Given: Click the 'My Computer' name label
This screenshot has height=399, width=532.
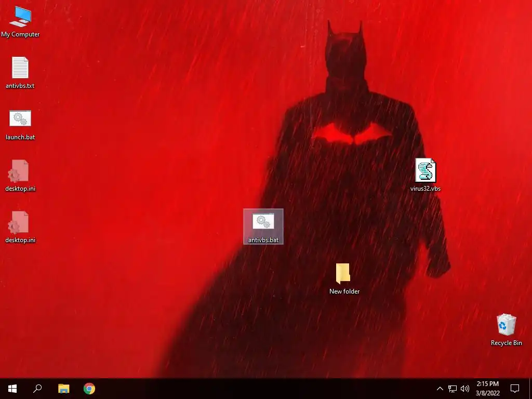Looking at the screenshot, I should pos(20,34).
